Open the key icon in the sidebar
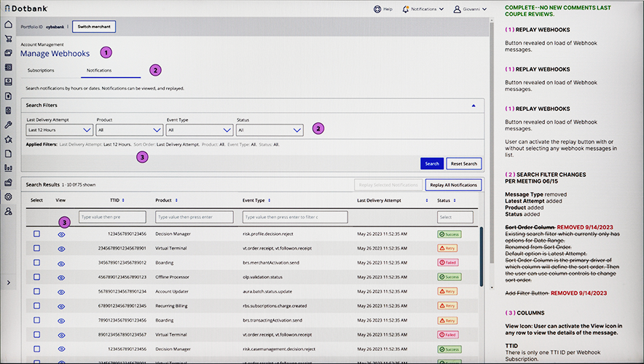This screenshot has height=364, width=644. pos(8,124)
